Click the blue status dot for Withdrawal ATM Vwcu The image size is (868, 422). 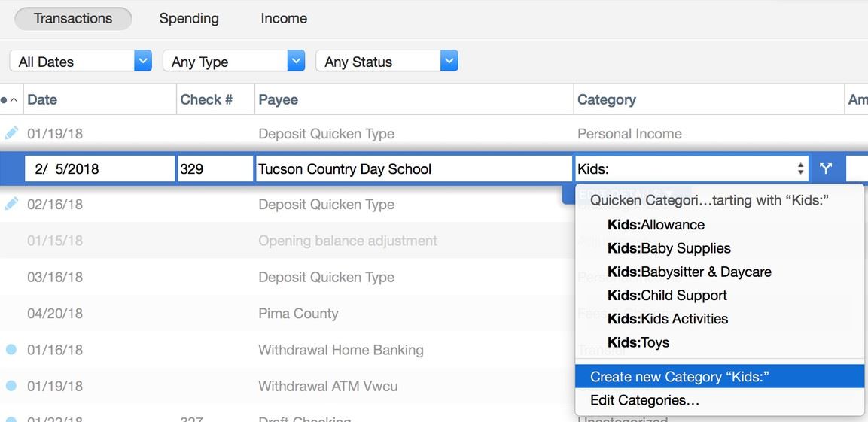11,386
